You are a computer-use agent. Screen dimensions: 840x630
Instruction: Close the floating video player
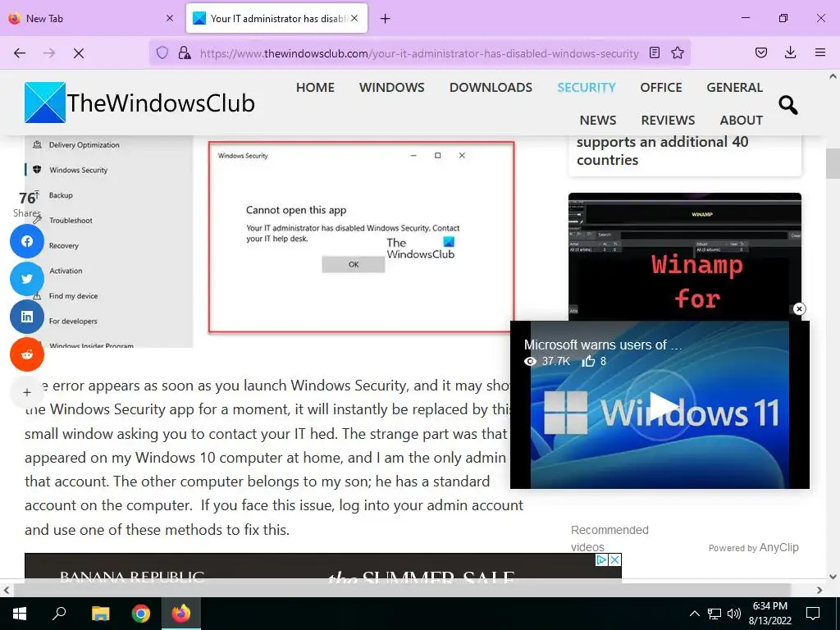pos(799,308)
